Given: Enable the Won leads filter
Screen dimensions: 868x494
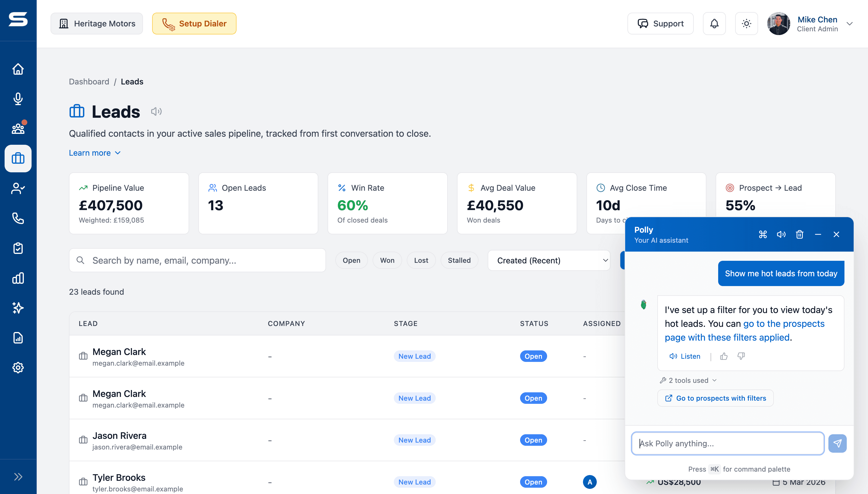Looking at the screenshot, I should [x=387, y=260].
